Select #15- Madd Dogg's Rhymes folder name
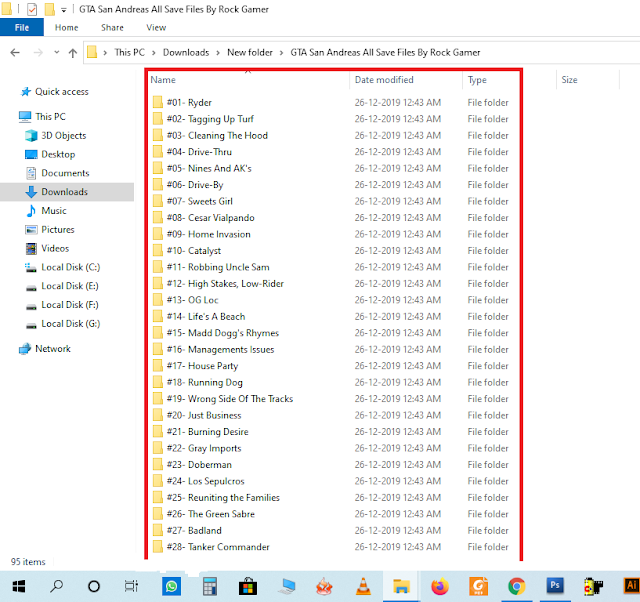This screenshot has height=602, width=640. tap(223, 333)
